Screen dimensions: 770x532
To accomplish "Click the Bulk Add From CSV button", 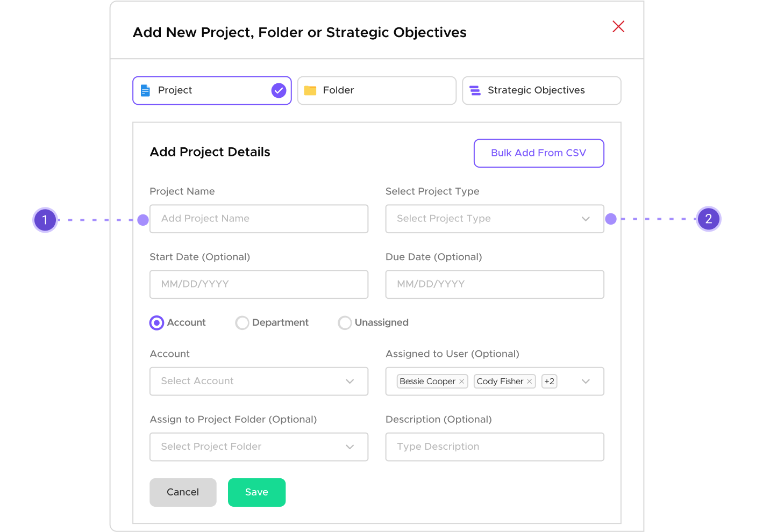I will point(538,153).
